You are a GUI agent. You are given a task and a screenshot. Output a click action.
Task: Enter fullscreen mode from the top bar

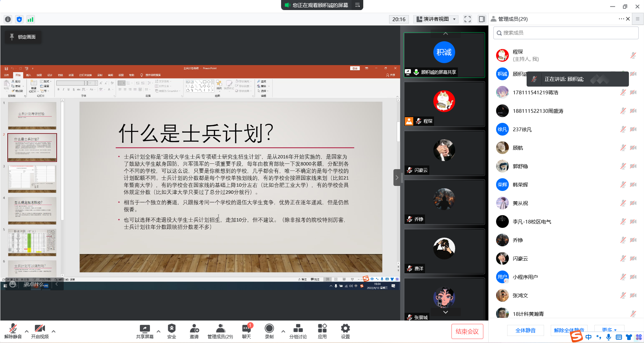click(x=467, y=19)
